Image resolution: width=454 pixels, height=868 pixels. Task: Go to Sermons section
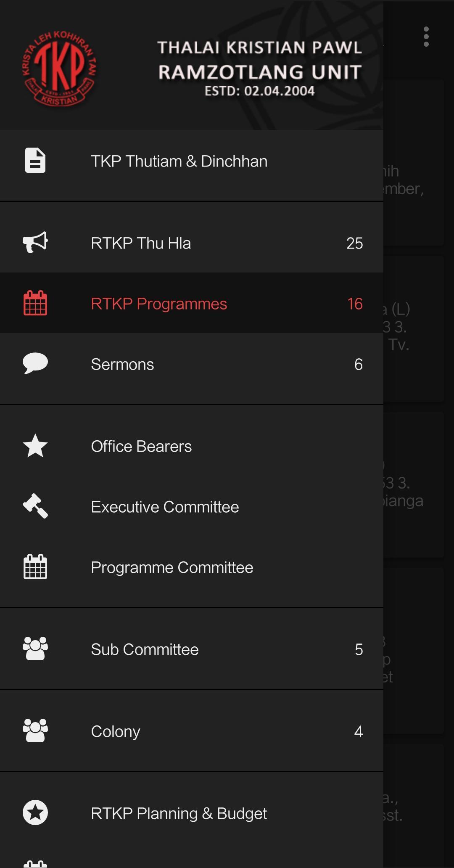[122, 365]
